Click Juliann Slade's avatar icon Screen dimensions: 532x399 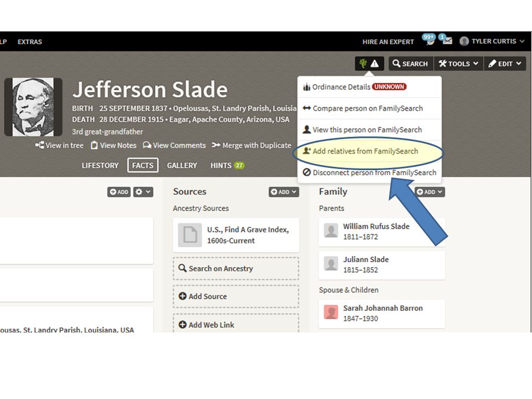tap(331, 264)
